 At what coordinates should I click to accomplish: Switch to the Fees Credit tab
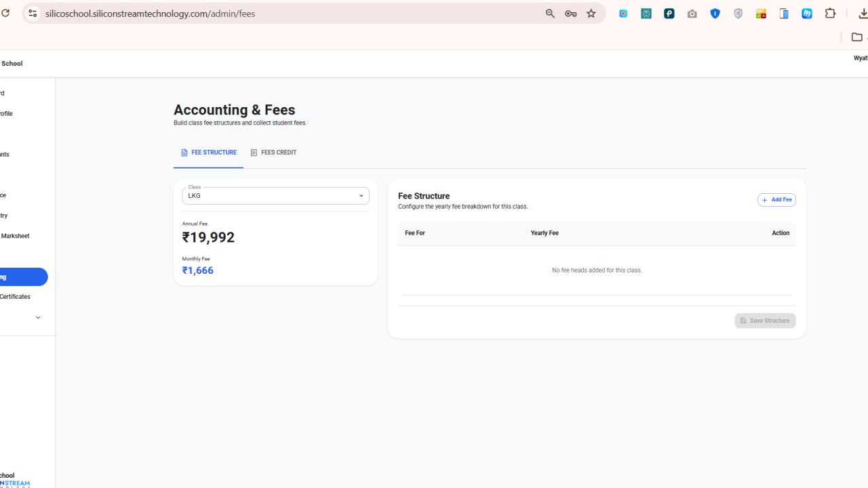click(273, 153)
